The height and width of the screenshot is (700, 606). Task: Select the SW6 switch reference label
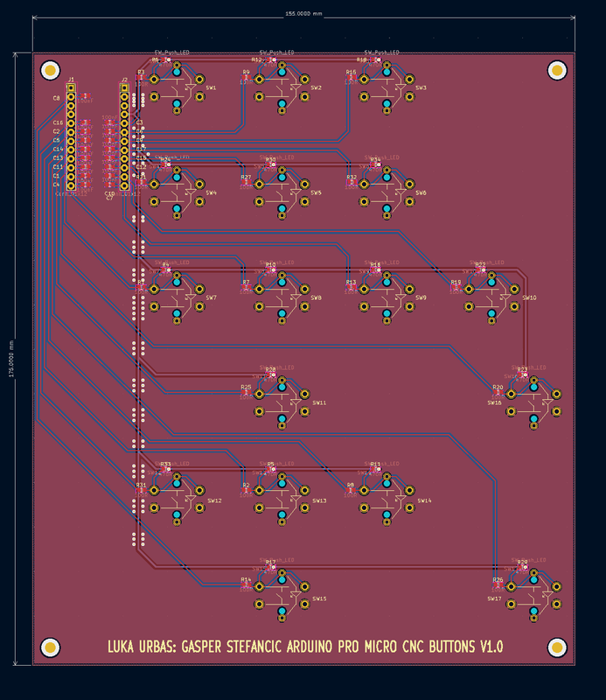point(421,192)
